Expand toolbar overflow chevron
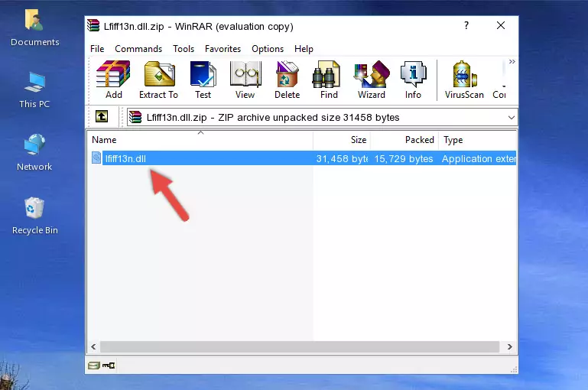588x390 pixels. click(x=512, y=61)
